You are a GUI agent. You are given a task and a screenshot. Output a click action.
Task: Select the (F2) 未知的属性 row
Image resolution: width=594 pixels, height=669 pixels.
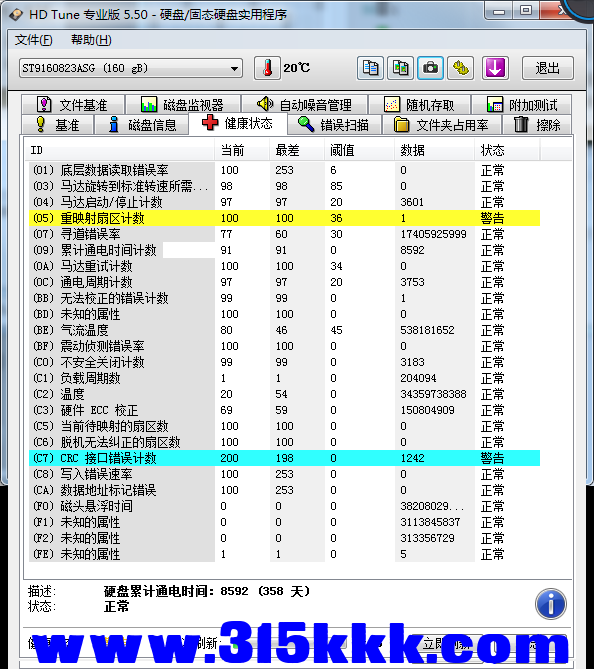pyautogui.click(x=284, y=538)
